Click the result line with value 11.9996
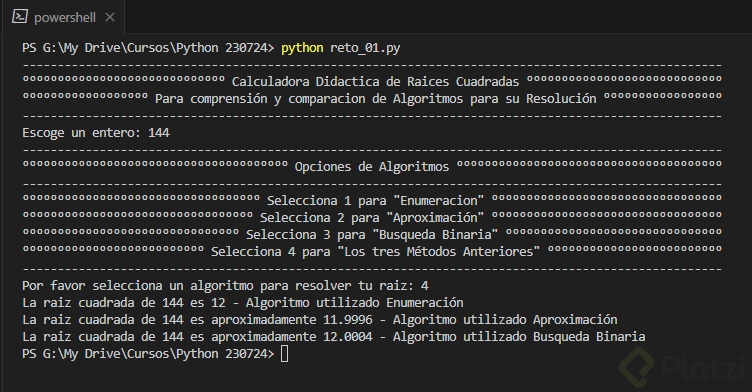Screen dimensions: 752x392 (320, 320)
